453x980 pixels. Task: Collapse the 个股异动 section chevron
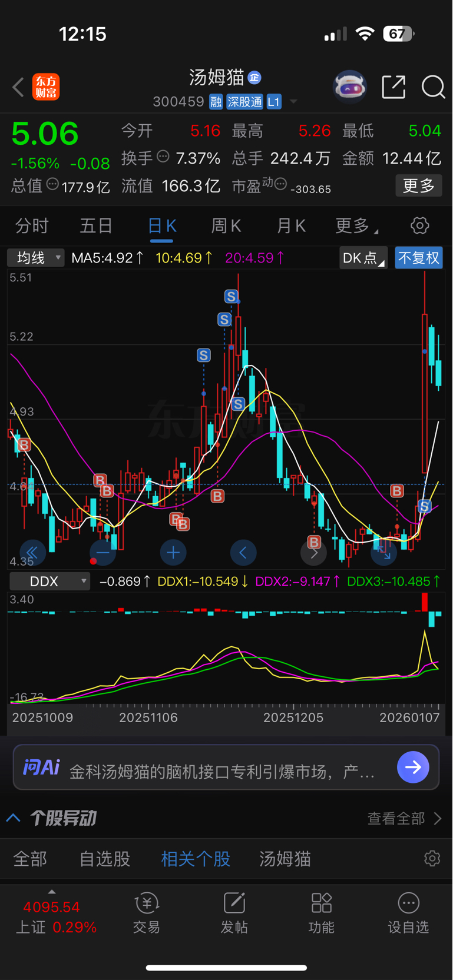[13, 818]
